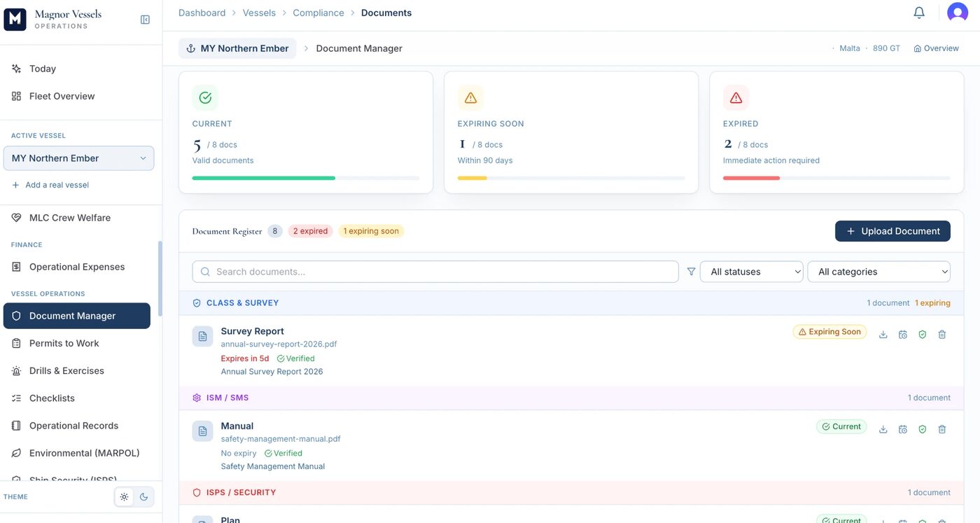Click the Expired documents progress bar
This screenshot has width=980, height=523.
(x=836, y=178)
